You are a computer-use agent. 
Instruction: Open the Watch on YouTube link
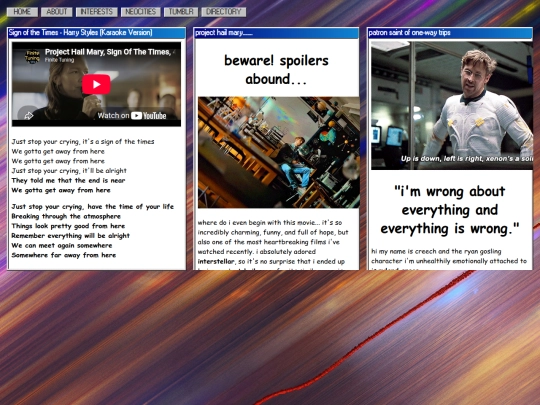(x=132, y=115)
